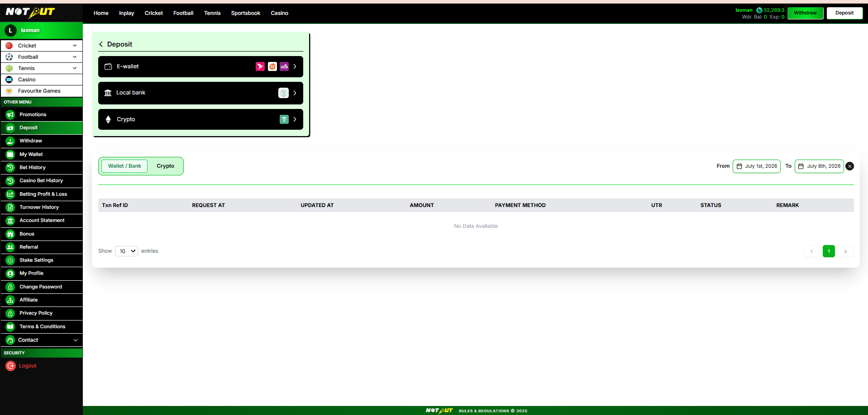Open the From date picker July 1st
Image resolution: width=868 pixels, height=415 pixels.
coord(757,166)
